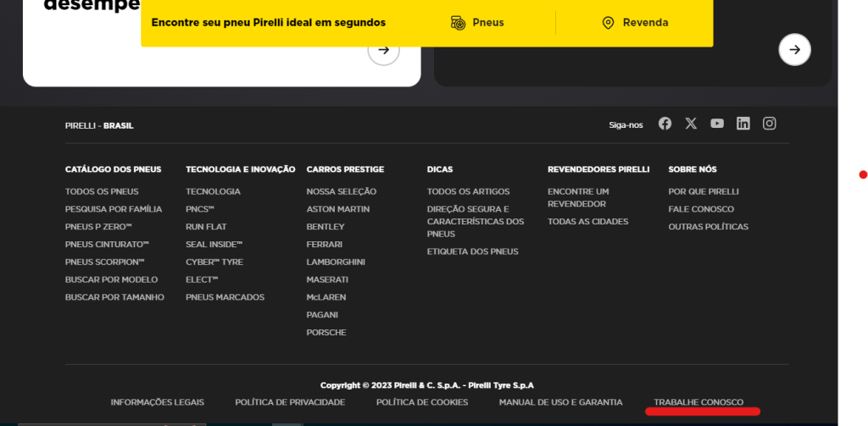The image size is (868, 426).
Task: Open Todos os Artigos link
Action: 468,191
